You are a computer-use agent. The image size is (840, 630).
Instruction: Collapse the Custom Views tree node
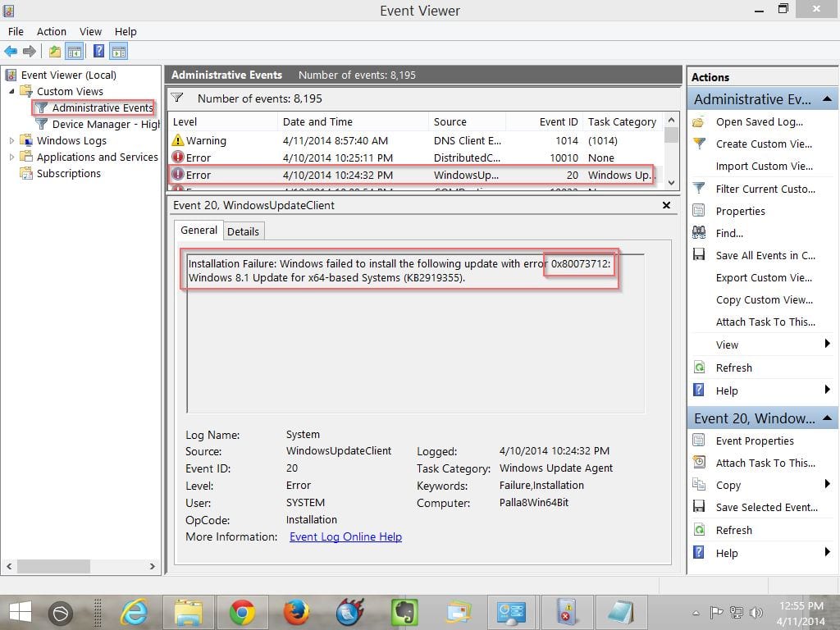(x=11, y=92)
